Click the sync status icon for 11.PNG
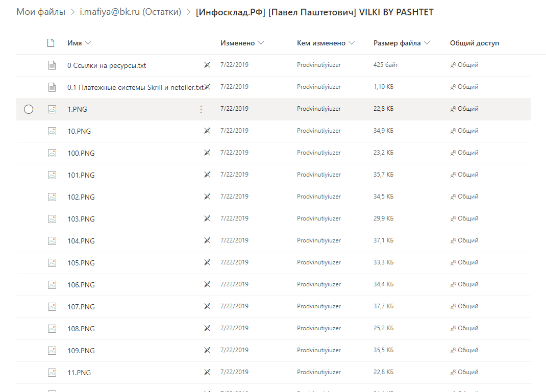 tap(207, 372)
